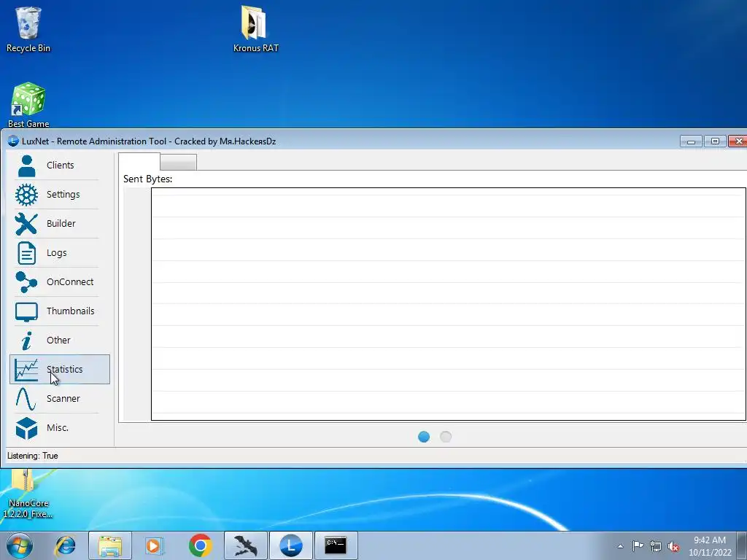Image resolution: width=747 pixels, height=560 pixels.
Task: Open the taskbar clock and date
Action: click(x=710, y=546)
